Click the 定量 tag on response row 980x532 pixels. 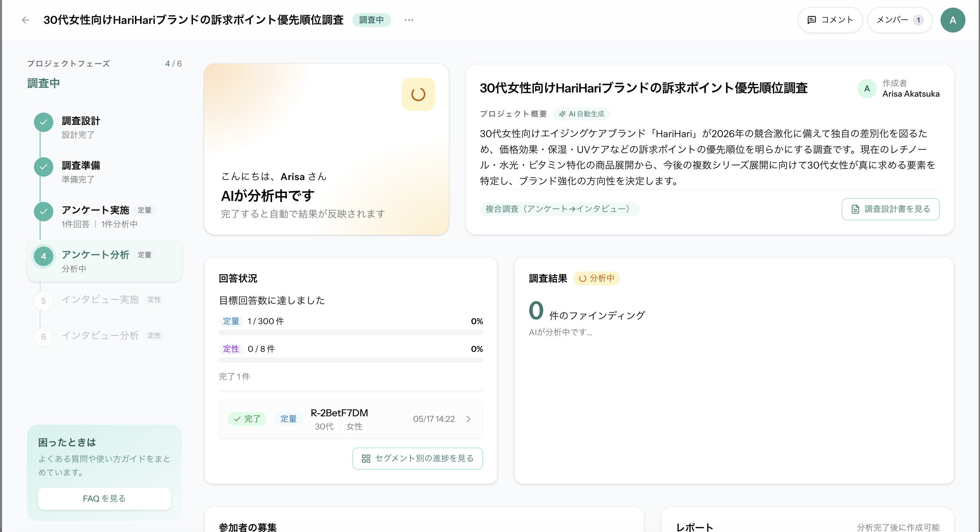point(288,419)
